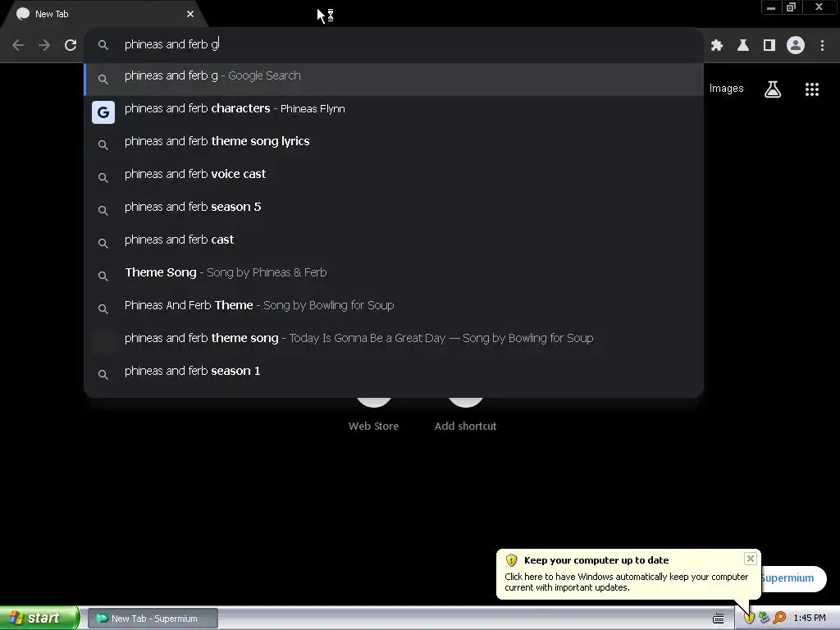The height and width of the screenshot is (630, 840).
Task: Reload the page with the refresh icon
Action: pos(71,45)
